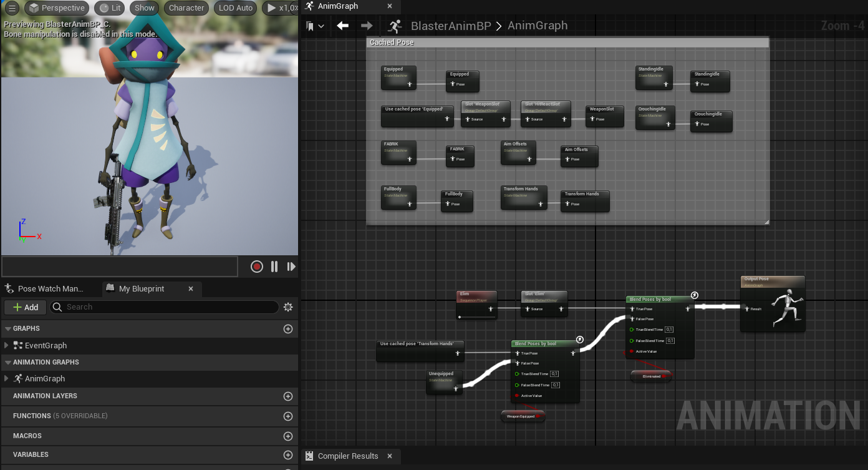Toggle the Lit view mode button
This screenshot has height=470, width=868.
[110, 8]
